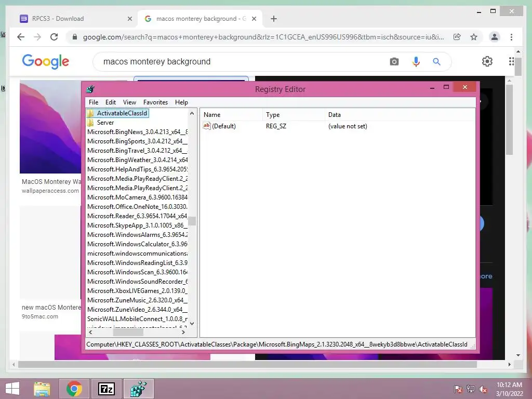Go back in Chrome
The width and height of the screenshot is (532, 399).
click(x=21, y=37)
